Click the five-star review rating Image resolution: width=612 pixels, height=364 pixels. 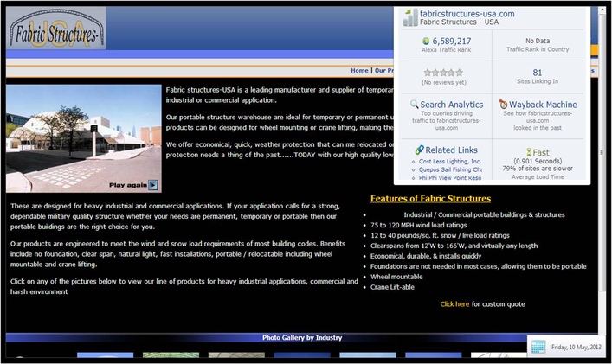[x=443, y=73]
